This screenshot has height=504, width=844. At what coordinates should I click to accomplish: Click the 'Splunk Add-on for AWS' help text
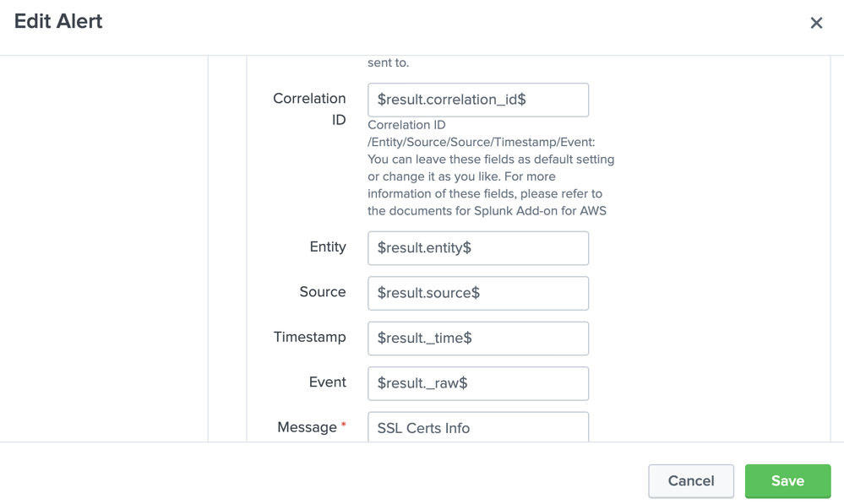coord(537,211)
